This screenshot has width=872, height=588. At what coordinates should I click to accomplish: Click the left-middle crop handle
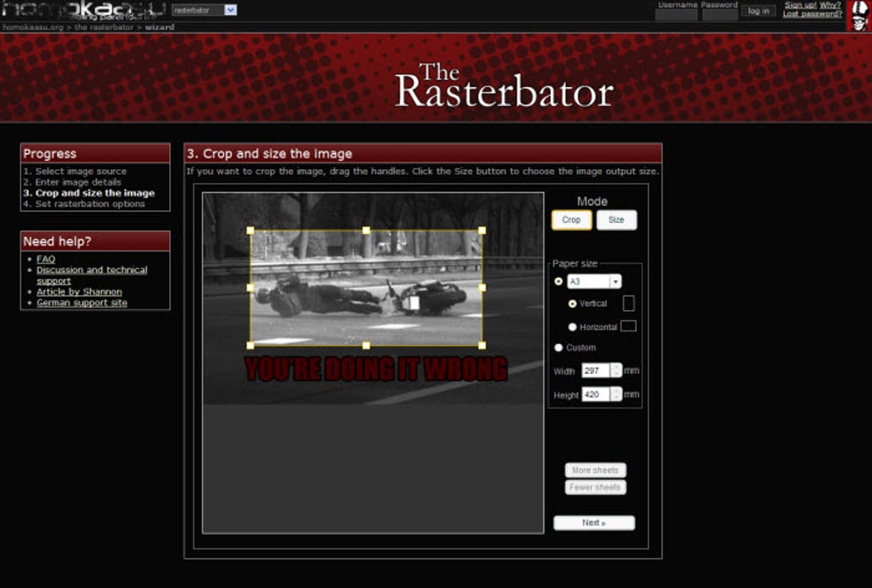click(x=250, y=287)
